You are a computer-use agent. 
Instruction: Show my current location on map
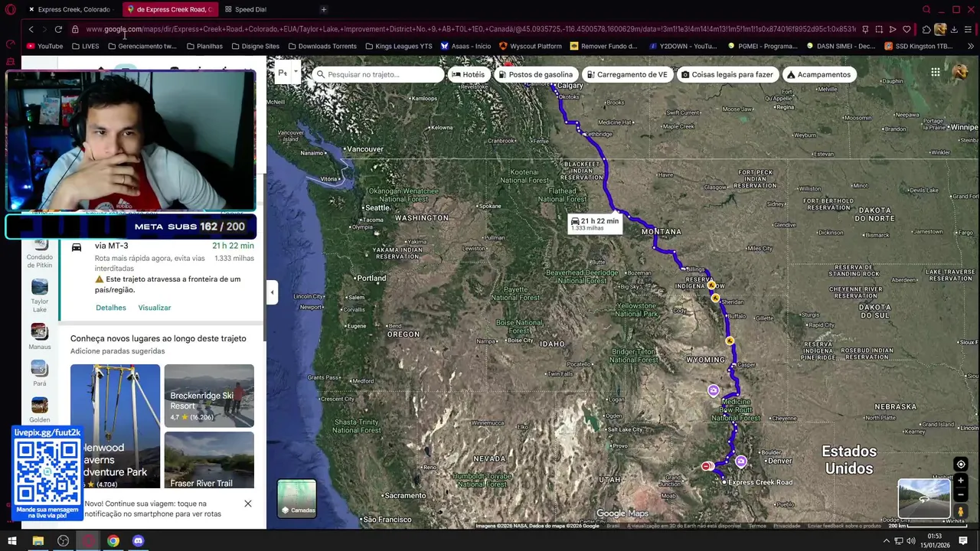point(961,464)
